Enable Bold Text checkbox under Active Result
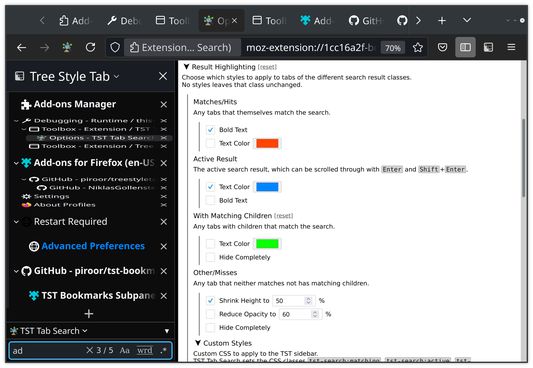The height and width of the screenshot is (368, 533). click(210, 200)
